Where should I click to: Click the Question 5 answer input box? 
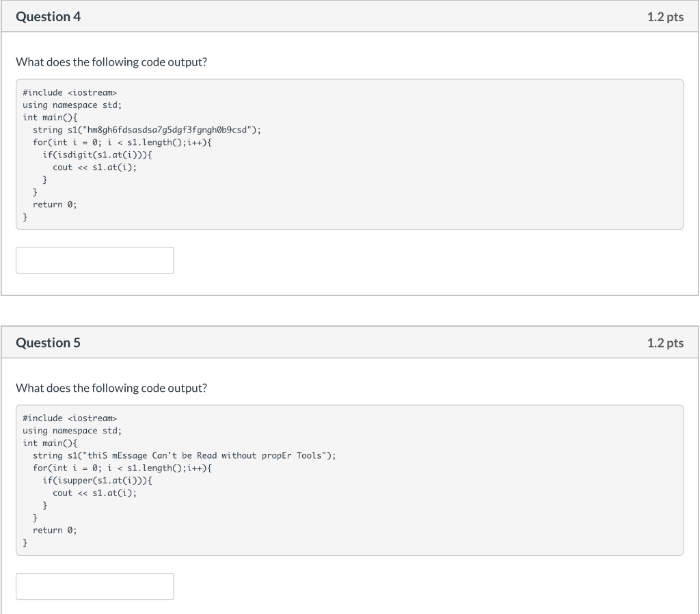94,586
